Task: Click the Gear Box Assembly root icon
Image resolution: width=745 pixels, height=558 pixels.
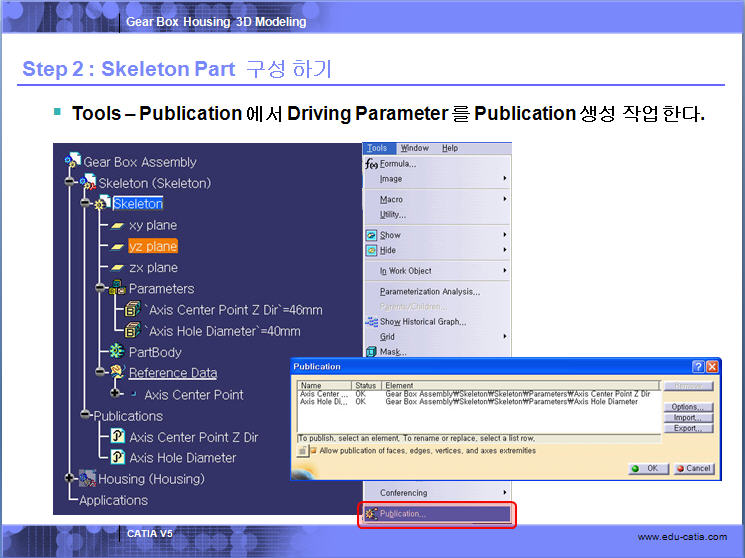Action: point(72,161)
